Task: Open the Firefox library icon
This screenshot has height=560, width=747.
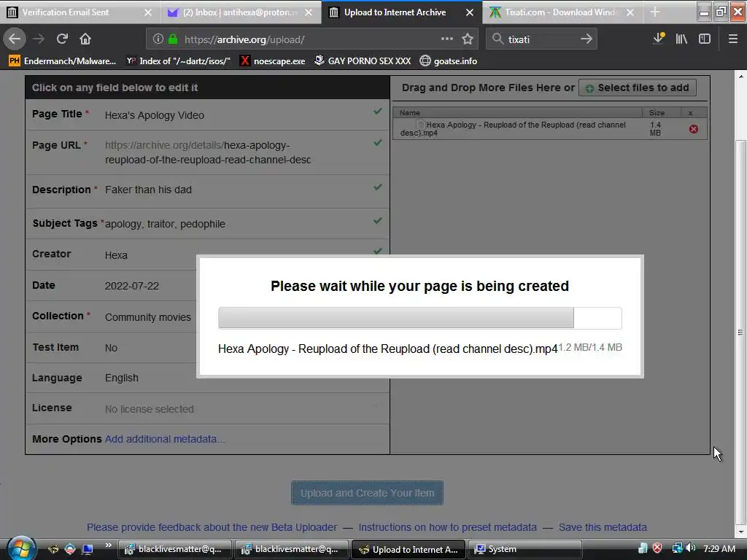Action: pos(681,39)
